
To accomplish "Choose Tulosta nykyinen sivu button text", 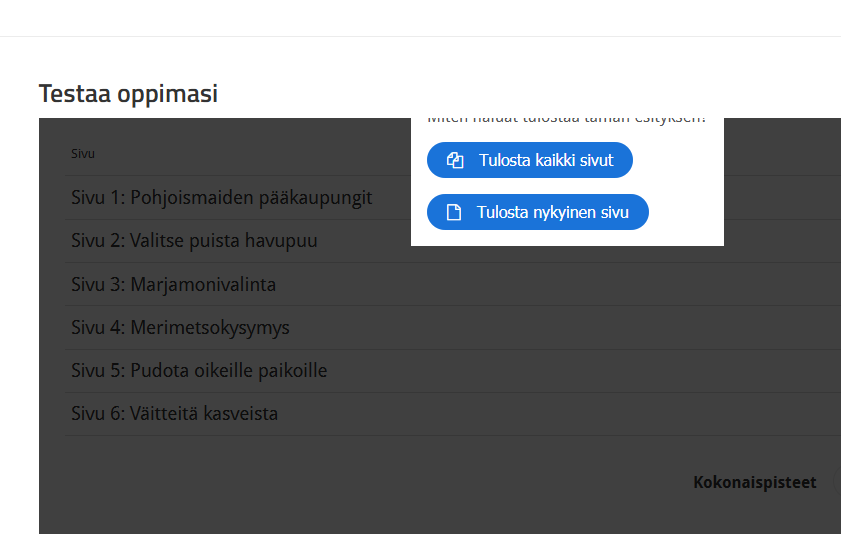I will pos(552,212).
